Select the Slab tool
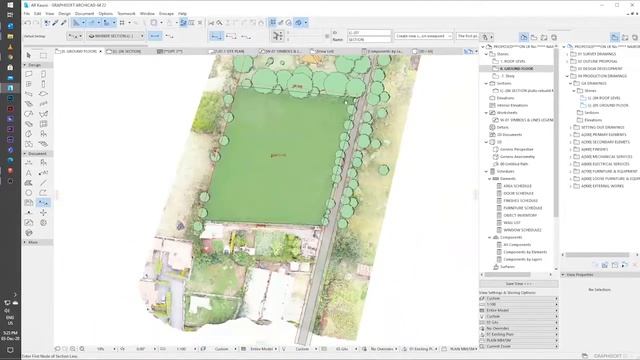640x360 pixels. pyautogui.click(x=43, y=94)
